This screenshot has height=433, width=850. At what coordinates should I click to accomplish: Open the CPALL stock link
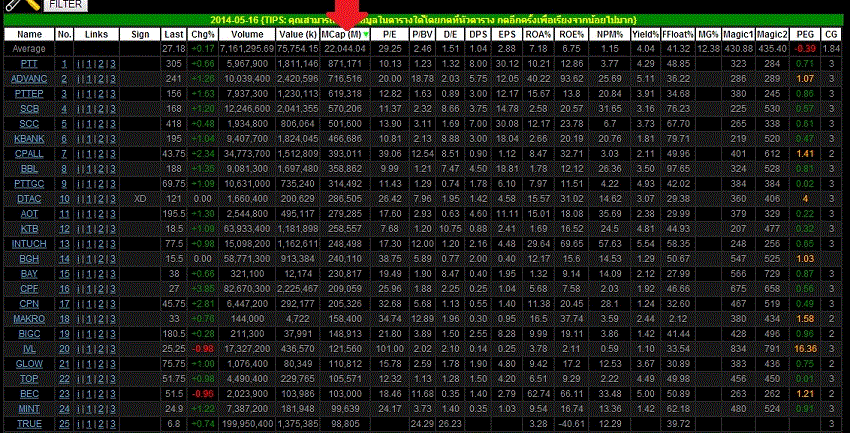click(29, 154)
